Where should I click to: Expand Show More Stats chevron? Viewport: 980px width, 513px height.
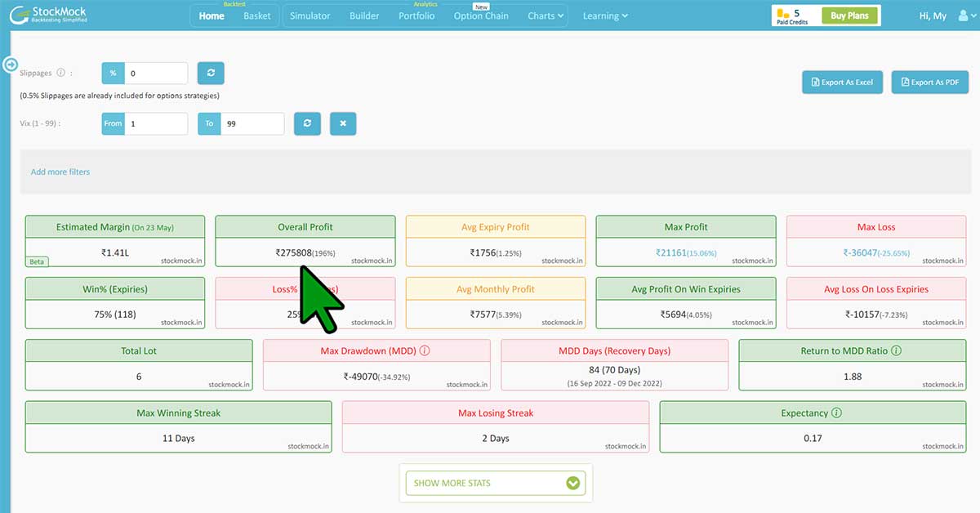pyautogui.click(x=575, y=483)
